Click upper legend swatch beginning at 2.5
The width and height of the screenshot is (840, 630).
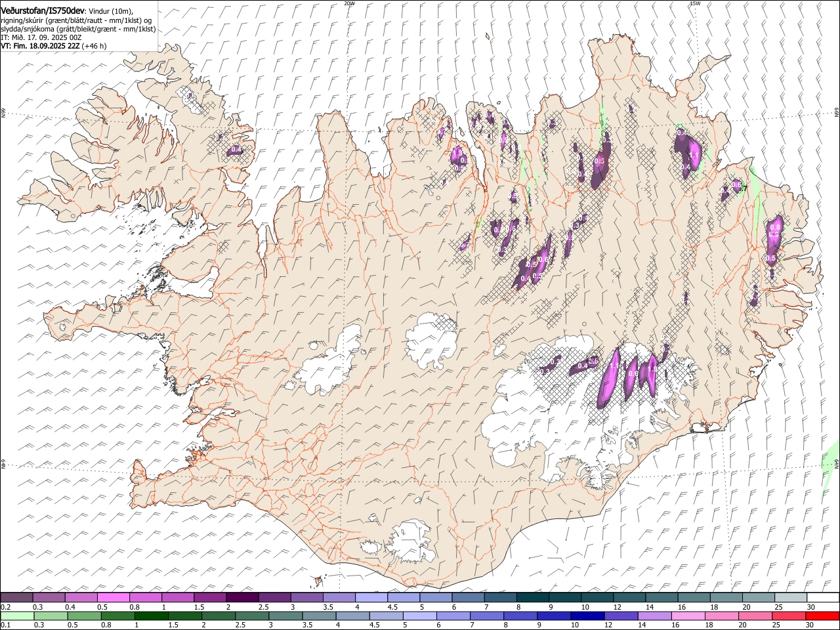click(274, 597)
